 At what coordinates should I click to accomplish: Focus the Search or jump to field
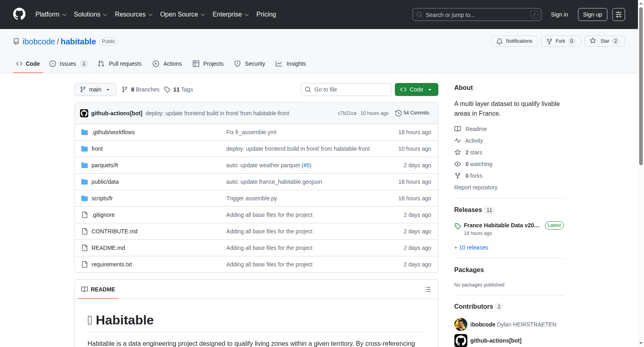(477, 15)
